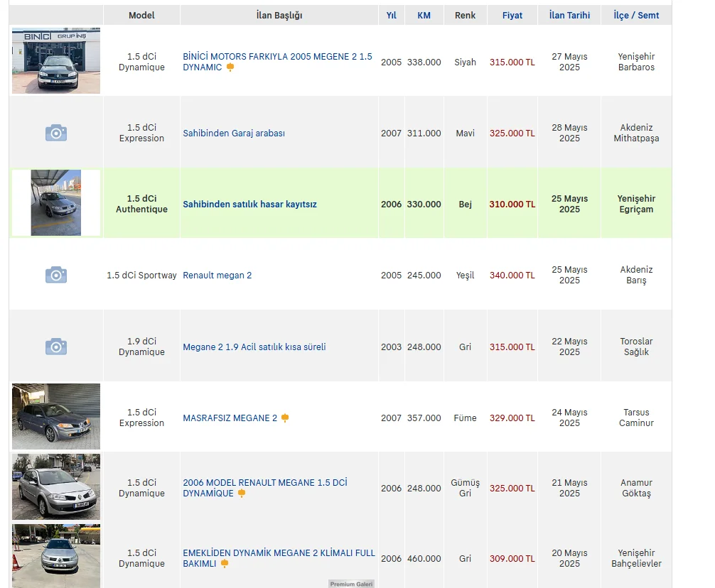Viewport: 715px width, 588px height.
Task: Open 2006 MODEL RENAULT MEGANE 1.5 DCİ listing
Action: pyautogui.click(x=265, y=488)
